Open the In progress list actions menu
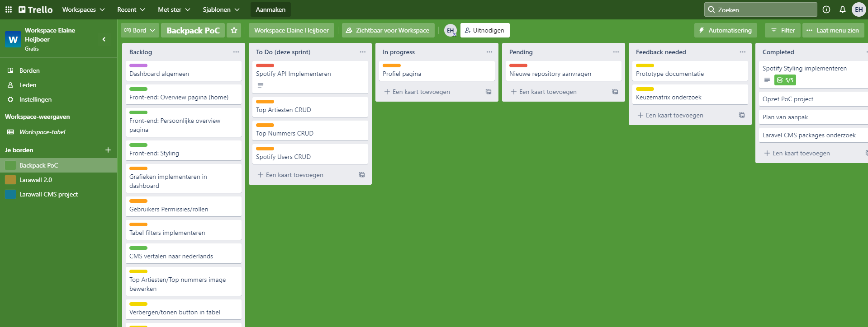This screenshot has height=327, width=868. coord(489,52)
